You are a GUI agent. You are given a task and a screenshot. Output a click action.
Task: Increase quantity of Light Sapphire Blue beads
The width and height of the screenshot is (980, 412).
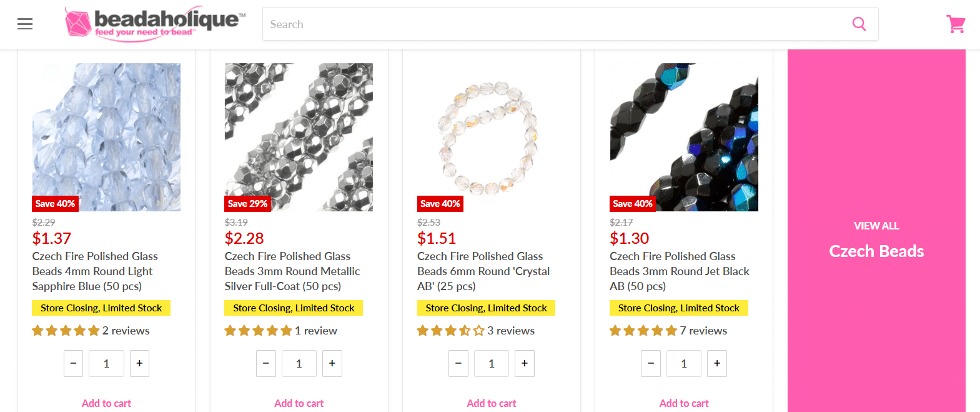click(x=139, y=363)
